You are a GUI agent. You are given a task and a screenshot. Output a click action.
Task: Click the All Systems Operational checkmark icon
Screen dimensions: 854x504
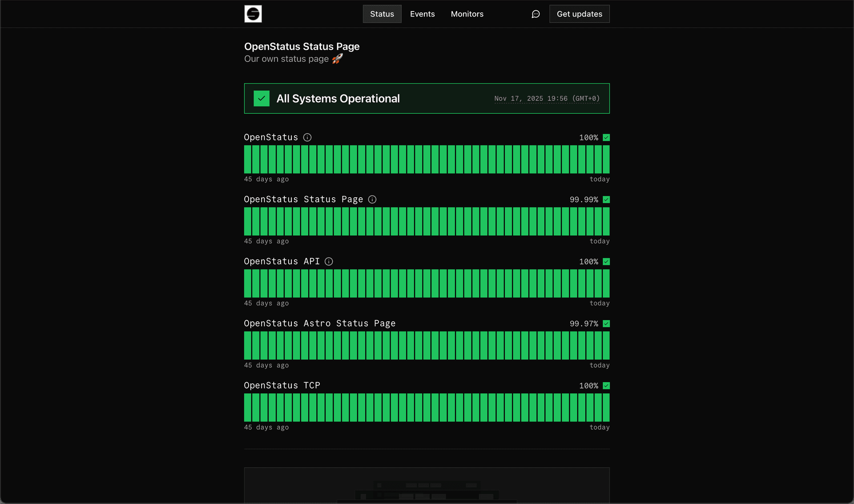point(262,98)
